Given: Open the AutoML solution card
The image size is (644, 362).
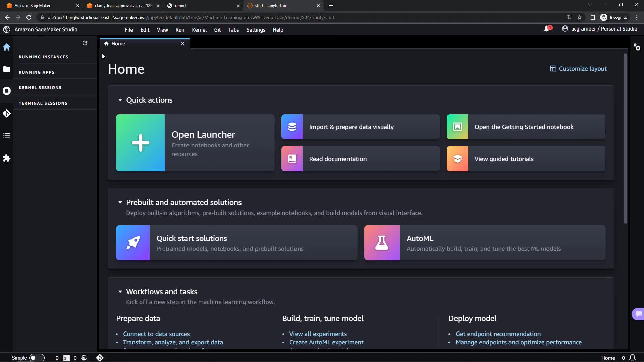Looking at the screenshot, I should coord(485,243).
